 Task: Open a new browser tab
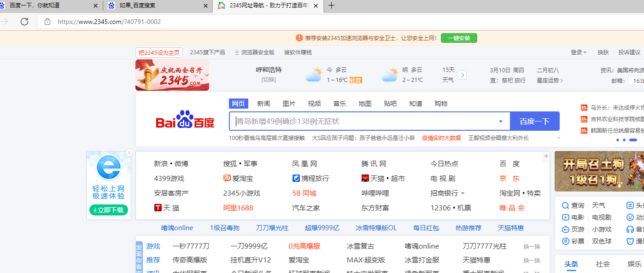click(331, 6)
